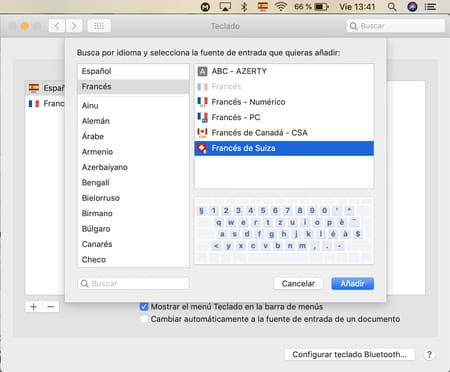Open the Bluetooth status menu
Screen dimensions: 450x372
(x=244, y=7)
